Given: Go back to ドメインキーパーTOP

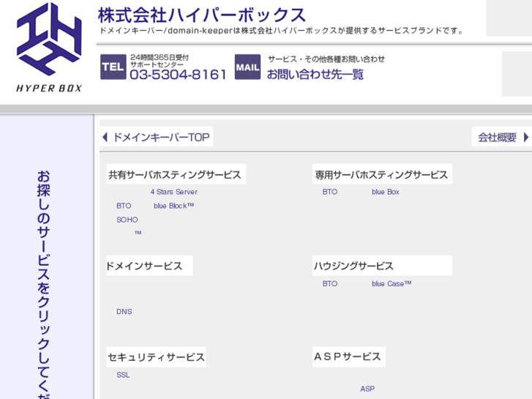Looking at the screenshot, I should [x=161, y=137].
